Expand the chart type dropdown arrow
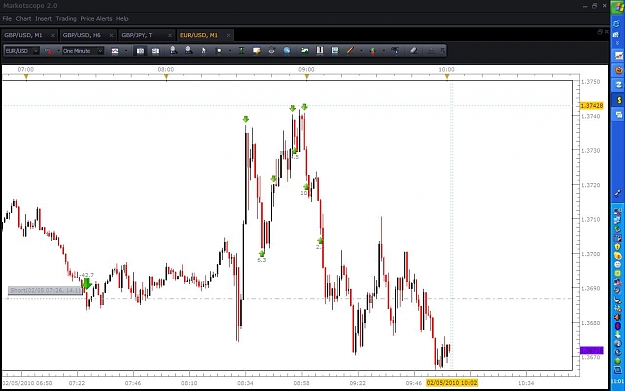 click(x=126, y=51)
